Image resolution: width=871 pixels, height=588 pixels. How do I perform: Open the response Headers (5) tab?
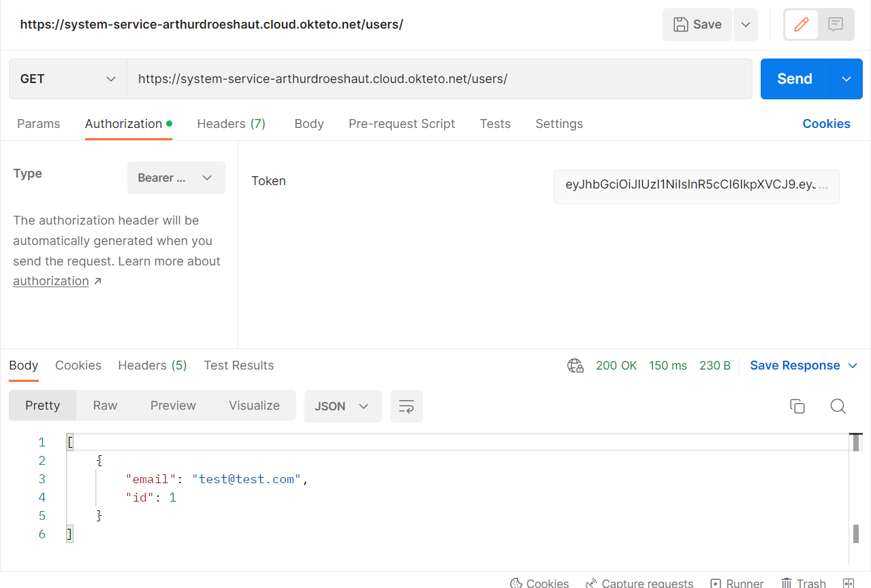click(x=152, y=365)
